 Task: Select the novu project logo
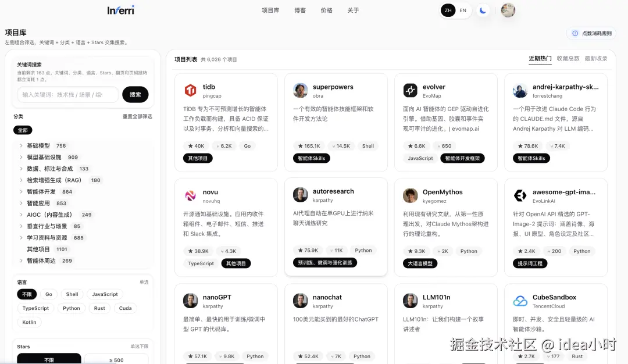191,195
